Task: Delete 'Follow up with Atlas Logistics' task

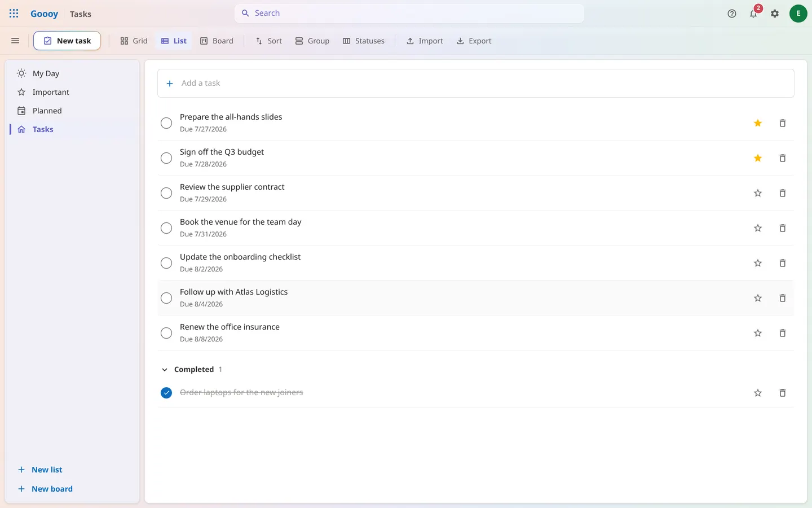Action: tap(783, 298)
